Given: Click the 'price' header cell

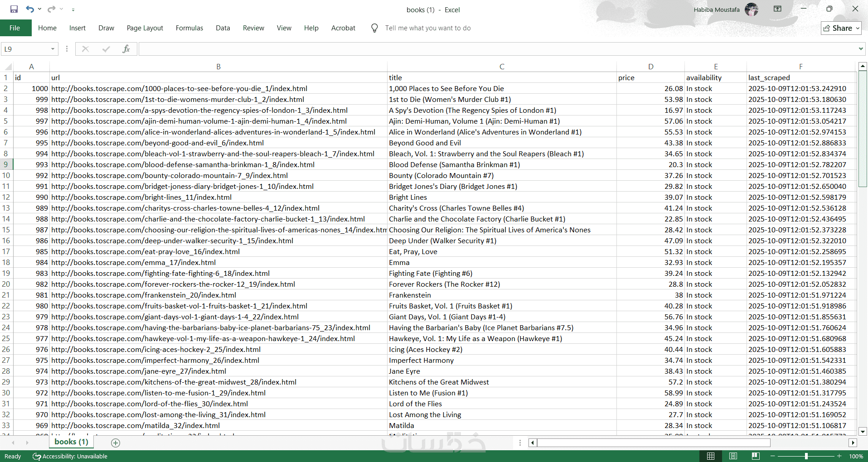Looking at the screenshot, I should click(650, 77).
